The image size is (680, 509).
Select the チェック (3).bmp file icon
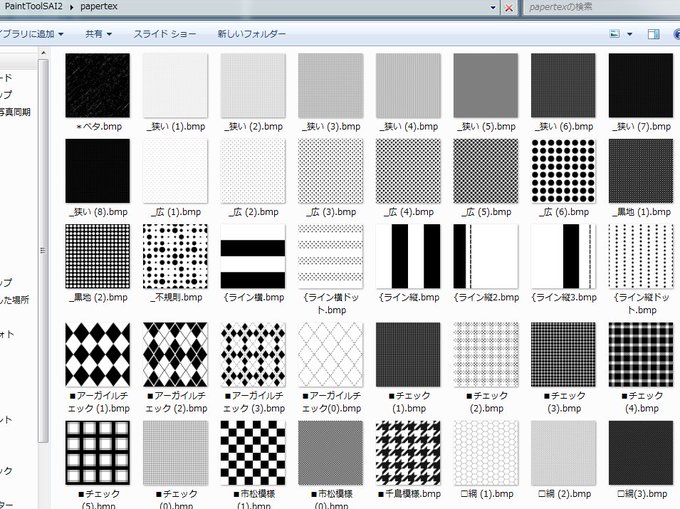(x=563, y=354)
